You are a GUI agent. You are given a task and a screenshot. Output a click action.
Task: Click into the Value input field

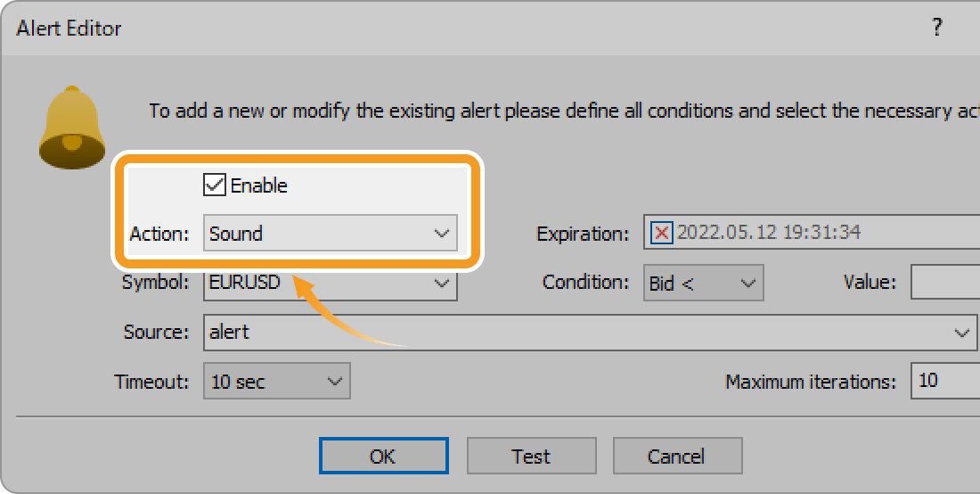(944, 284)
